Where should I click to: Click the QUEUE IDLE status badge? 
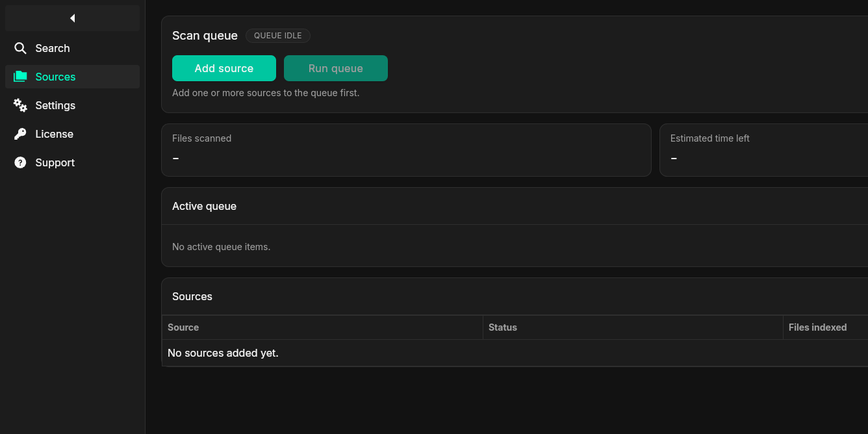pyautogui.click(x=278, y=36)
